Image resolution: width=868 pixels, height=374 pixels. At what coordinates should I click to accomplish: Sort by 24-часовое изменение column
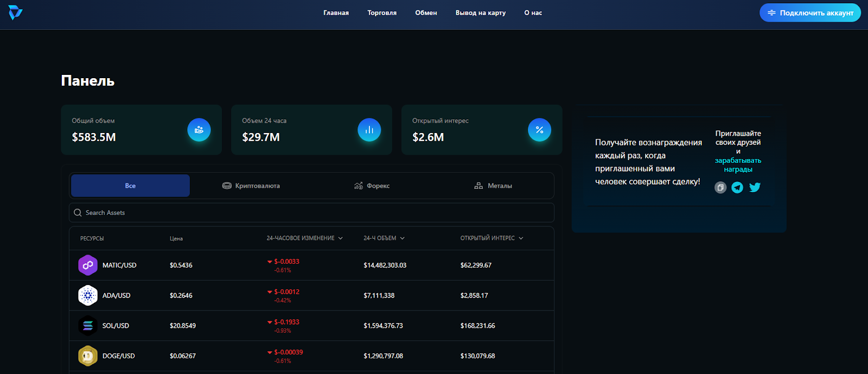point(304,238)
